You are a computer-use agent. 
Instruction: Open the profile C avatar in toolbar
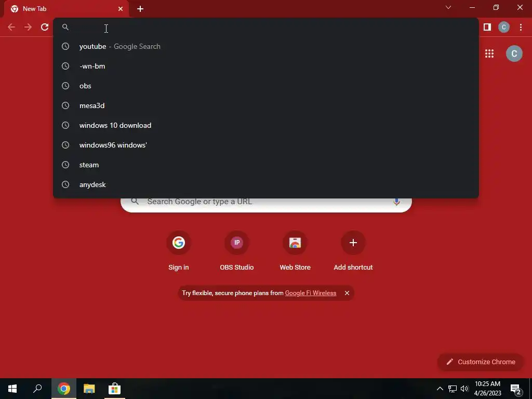[504, 27]
